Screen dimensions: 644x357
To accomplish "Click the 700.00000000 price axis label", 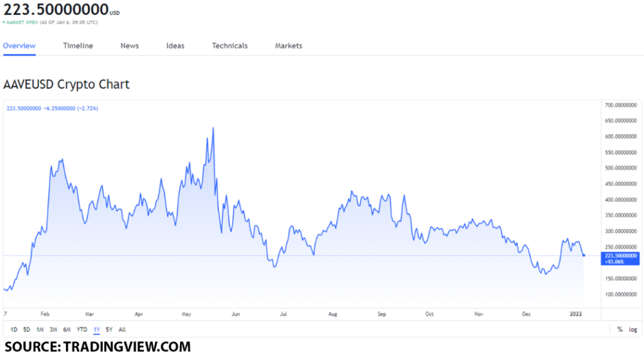I will 621,105.
